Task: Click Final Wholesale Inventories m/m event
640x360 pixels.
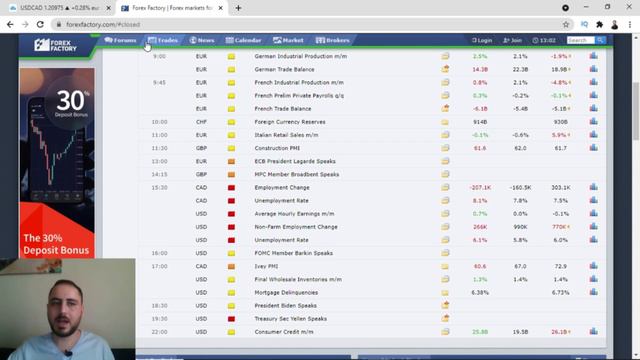Action: (298, 279)
